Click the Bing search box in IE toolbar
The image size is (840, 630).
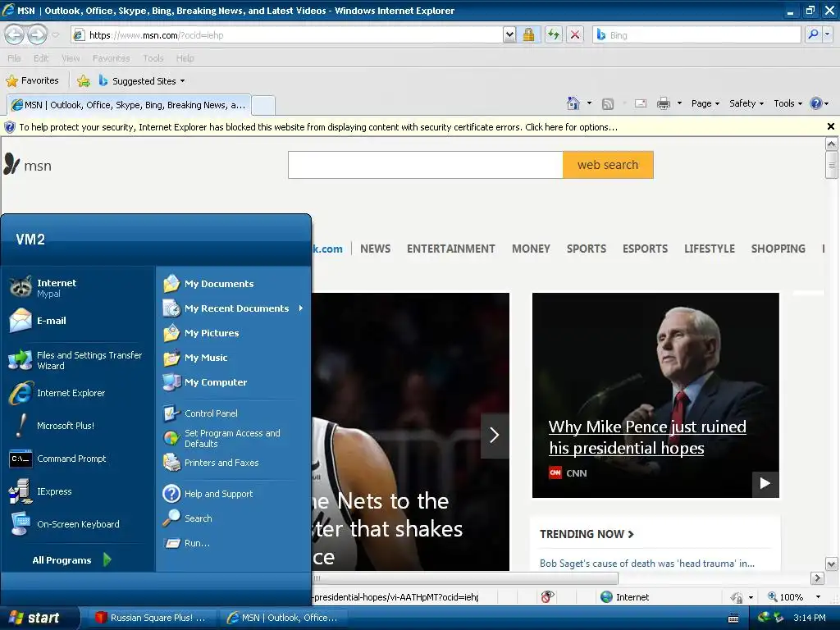pos(696,34)
